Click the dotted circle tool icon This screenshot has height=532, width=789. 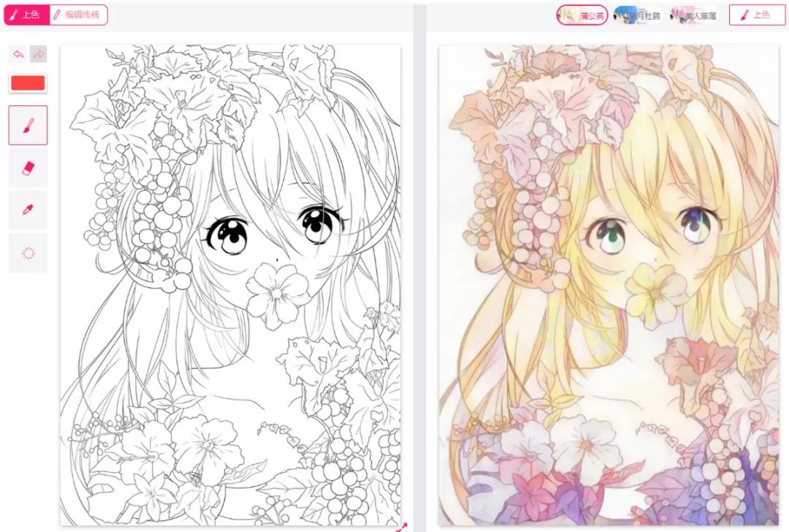point(28,253)
